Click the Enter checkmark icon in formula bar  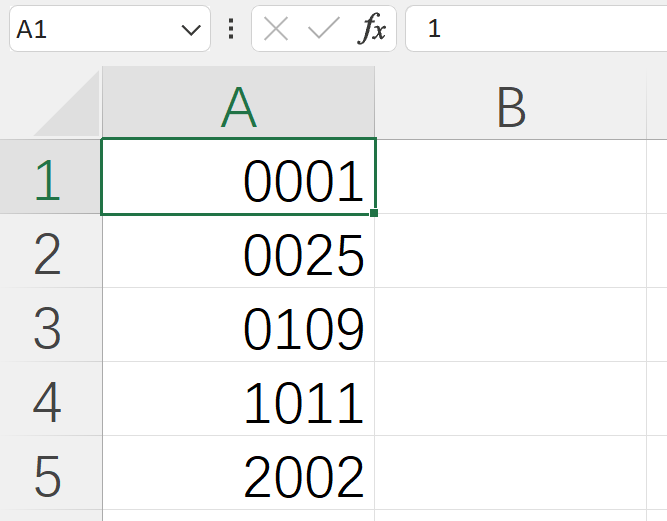[323, 29]
